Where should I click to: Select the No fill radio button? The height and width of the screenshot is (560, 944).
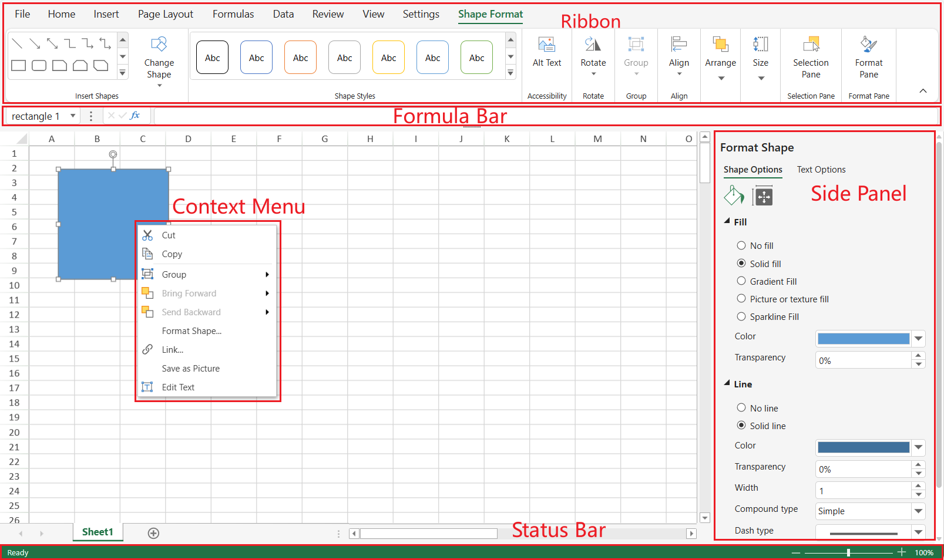coord(741,245)
